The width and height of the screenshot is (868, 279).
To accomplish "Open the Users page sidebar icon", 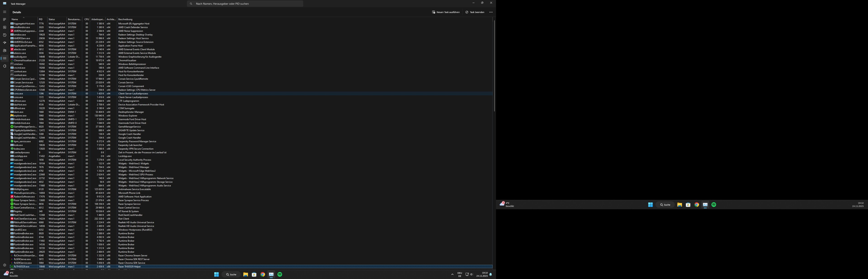I will tap(4, 51).
